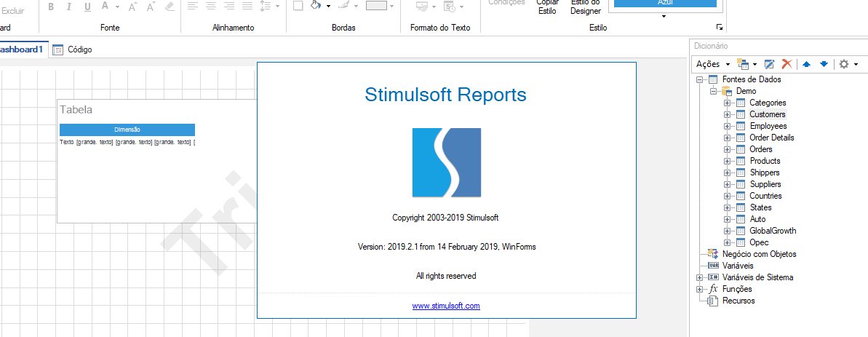The width and height of the screenshot is (868, 337).
Task: Click the red delete X icon
Action: click(x=787, y=64)
